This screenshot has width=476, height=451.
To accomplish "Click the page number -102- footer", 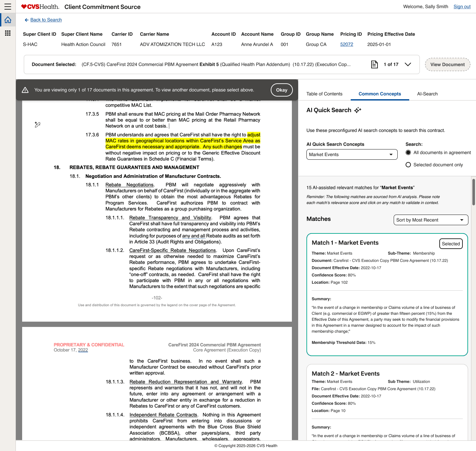I will 157,298.
